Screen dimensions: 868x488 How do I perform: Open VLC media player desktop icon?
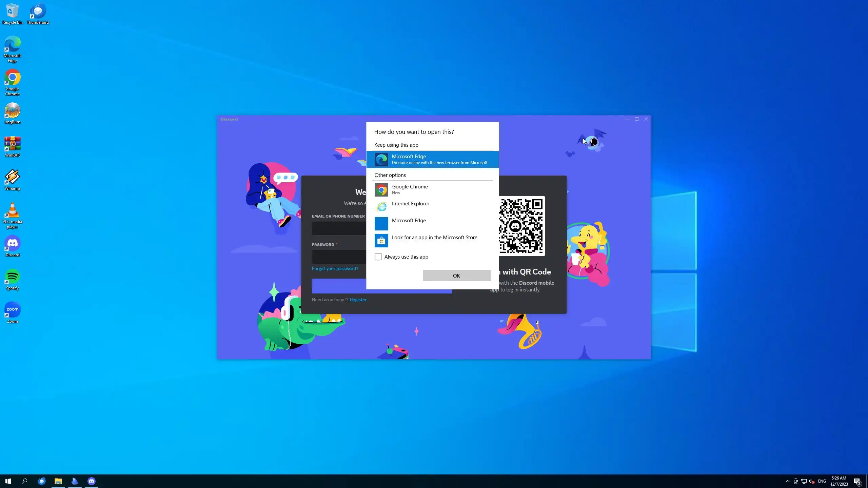(13, 215)
